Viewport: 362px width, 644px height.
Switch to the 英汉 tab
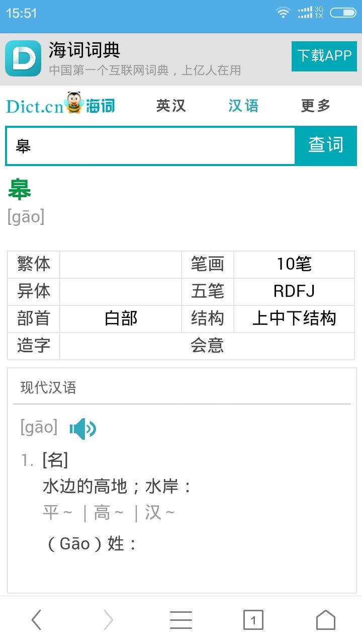(x=171, y=106)
